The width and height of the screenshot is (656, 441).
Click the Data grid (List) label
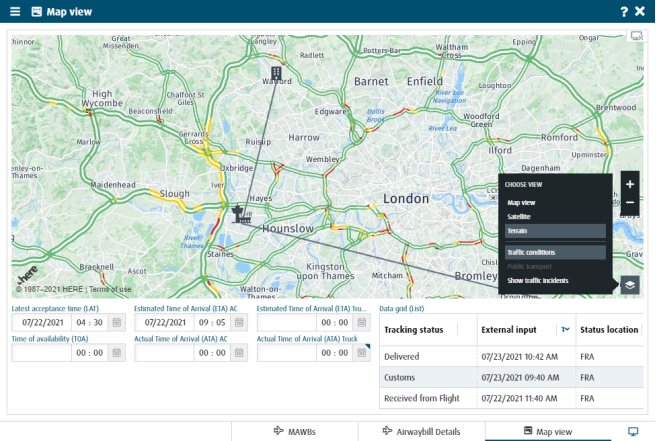(x=402, y=308)
